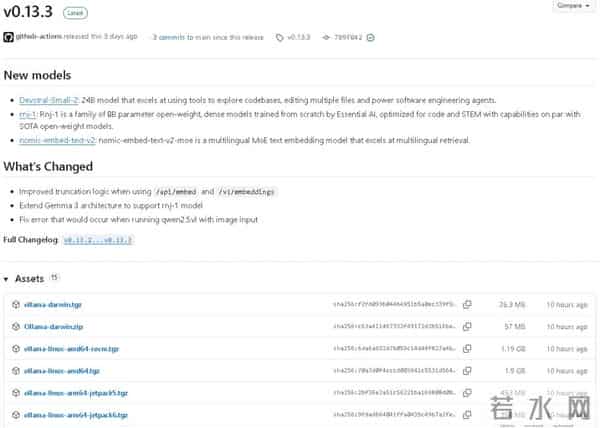This screenshot has width=600, height=428.
Task: Open the Devstral-Small-2 model link
Action: 49,100
